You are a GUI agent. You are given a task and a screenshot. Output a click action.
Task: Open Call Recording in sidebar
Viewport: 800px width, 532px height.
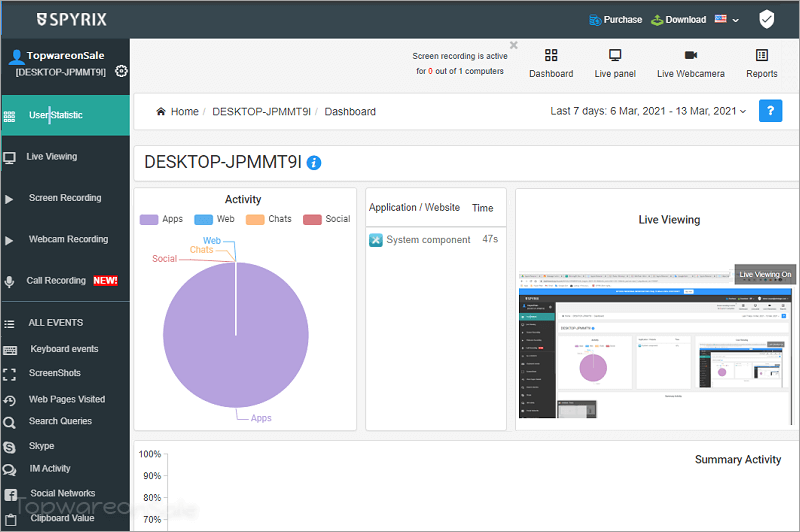[x=65, y=281]
